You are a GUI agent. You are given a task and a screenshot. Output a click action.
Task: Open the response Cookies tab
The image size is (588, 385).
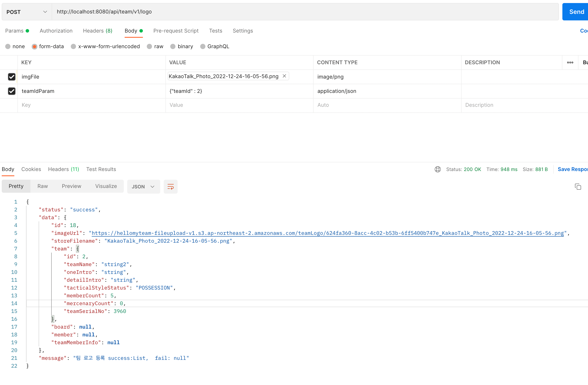tap(31, 169)
